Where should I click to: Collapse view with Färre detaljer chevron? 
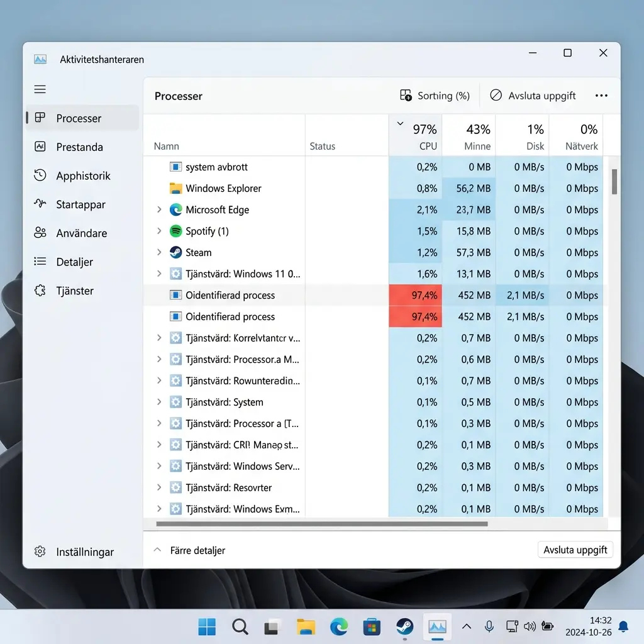click(157, 550)
